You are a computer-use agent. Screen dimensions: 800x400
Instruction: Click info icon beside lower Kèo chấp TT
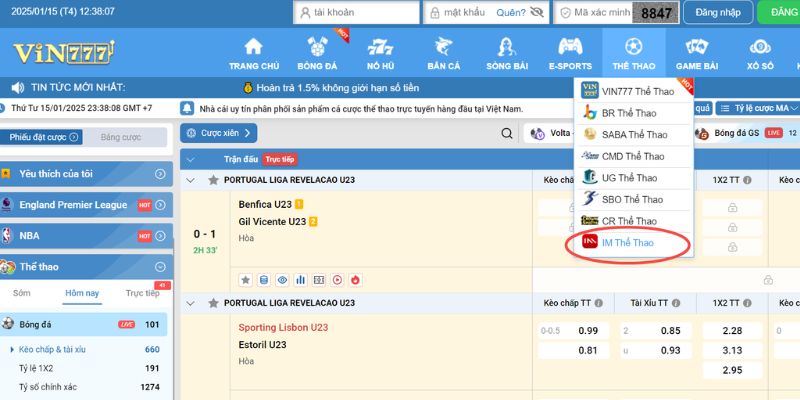coord(598,303)
